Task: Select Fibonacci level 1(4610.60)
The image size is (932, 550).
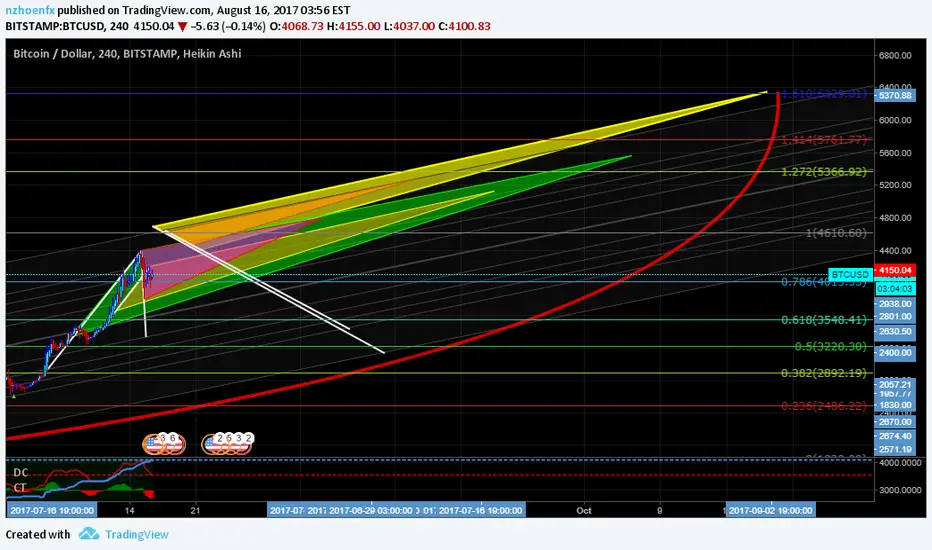Action: point(836,233)
